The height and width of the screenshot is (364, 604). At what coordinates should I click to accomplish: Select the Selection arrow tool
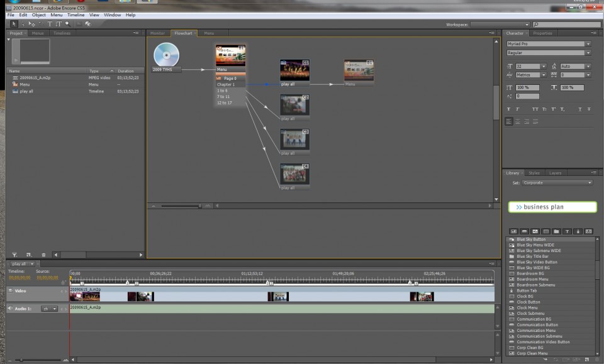[x=14, y=24]
